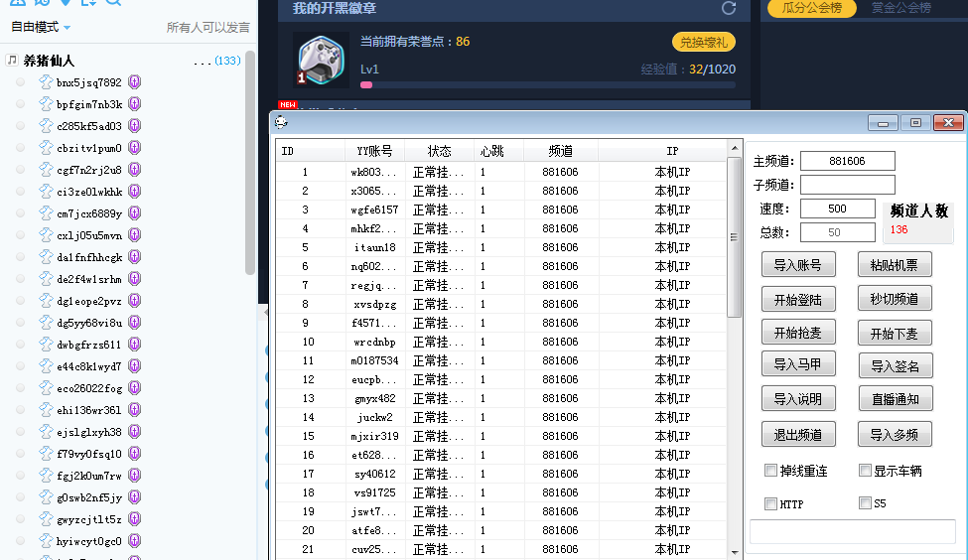
Task: Click the refresh icon in 我的开黑徽章 header
Action: (729, 8)
